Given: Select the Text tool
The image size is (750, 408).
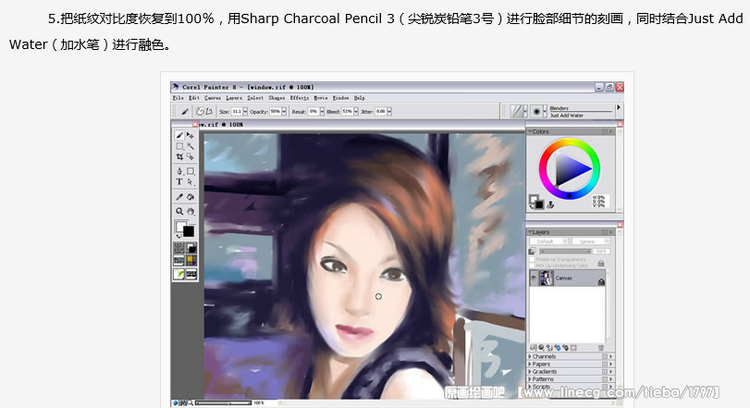Looking at the screenshot, I should click(179, 182).
